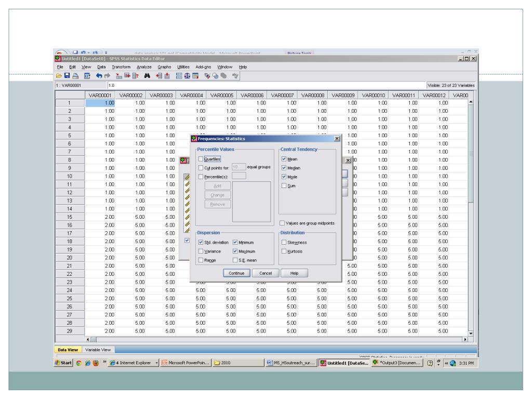The image size is (532, 399).
Task: Click the Insert cases toolbar icon
Action: pos(159,76)
